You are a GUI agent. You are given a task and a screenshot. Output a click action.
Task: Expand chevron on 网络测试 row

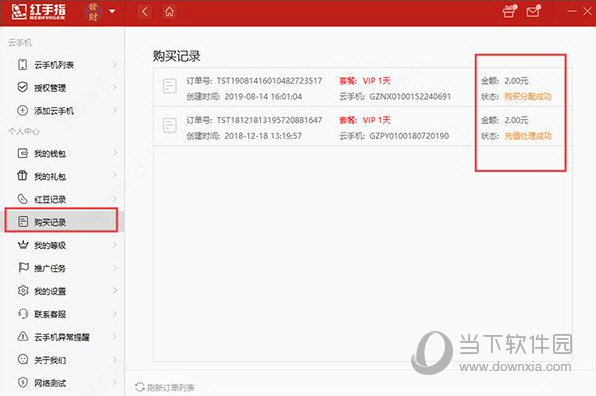click(115, 382)
